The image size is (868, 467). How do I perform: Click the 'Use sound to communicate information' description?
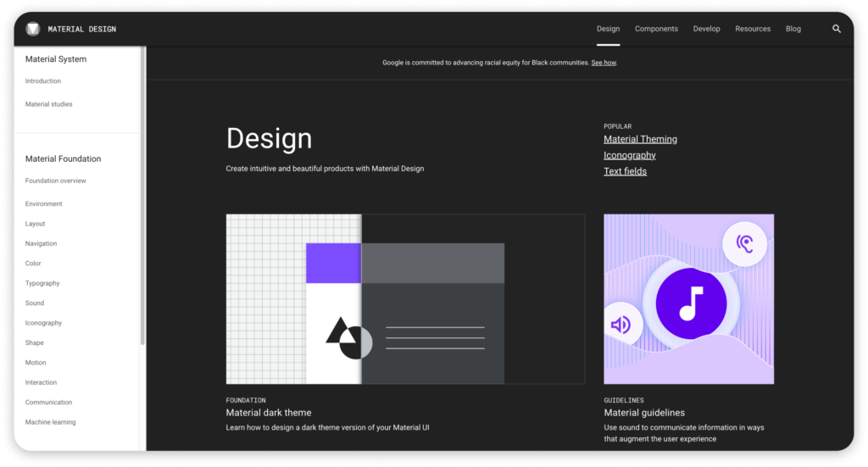click(x=684, y=433)
